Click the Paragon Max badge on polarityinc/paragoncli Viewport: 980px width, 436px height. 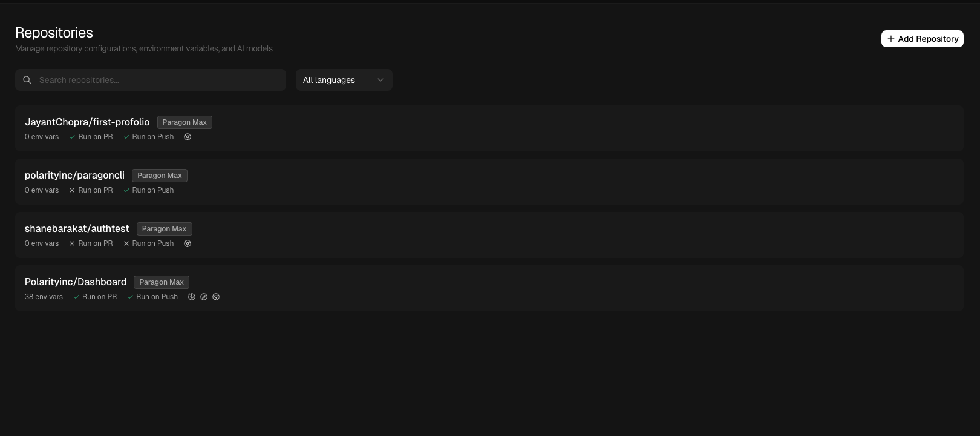(x=160, y=176)
